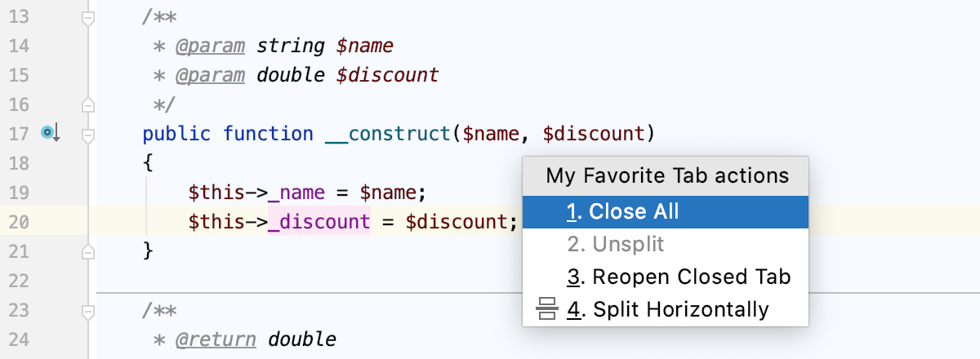
Task: Collapse the doc comment fold at line 13
Action: point(88,17)
